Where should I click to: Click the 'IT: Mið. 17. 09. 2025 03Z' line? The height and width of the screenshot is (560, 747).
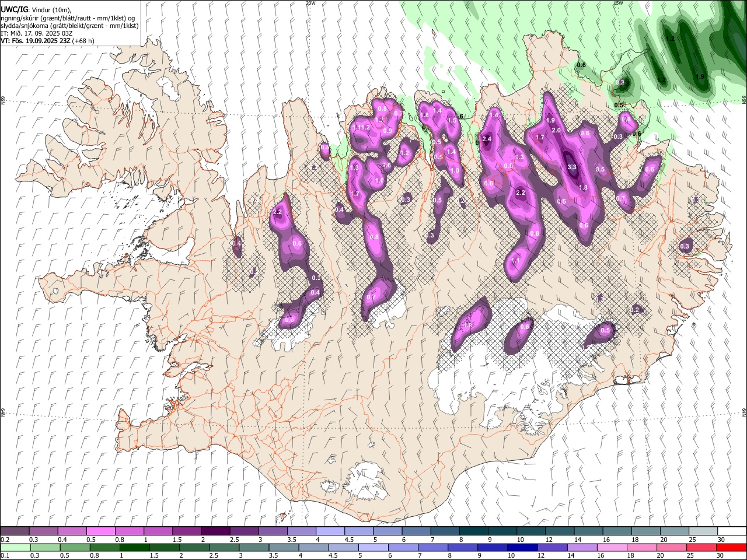point(36,33)
